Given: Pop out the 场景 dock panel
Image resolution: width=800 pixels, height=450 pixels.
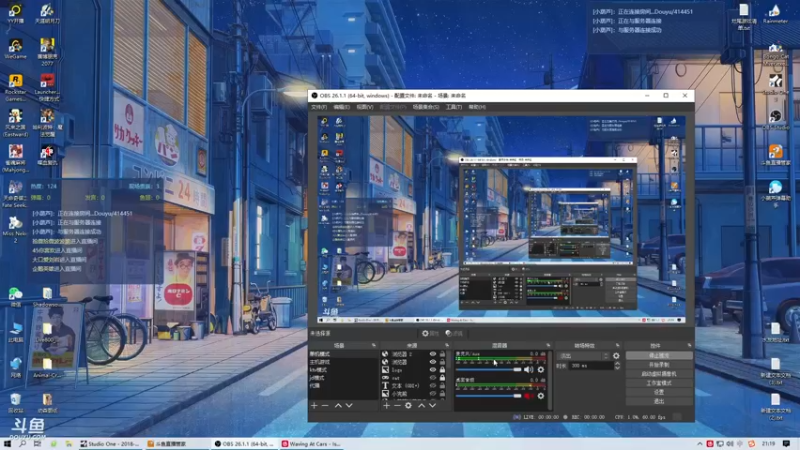Looking at the screenshot, I should point(373,345).
